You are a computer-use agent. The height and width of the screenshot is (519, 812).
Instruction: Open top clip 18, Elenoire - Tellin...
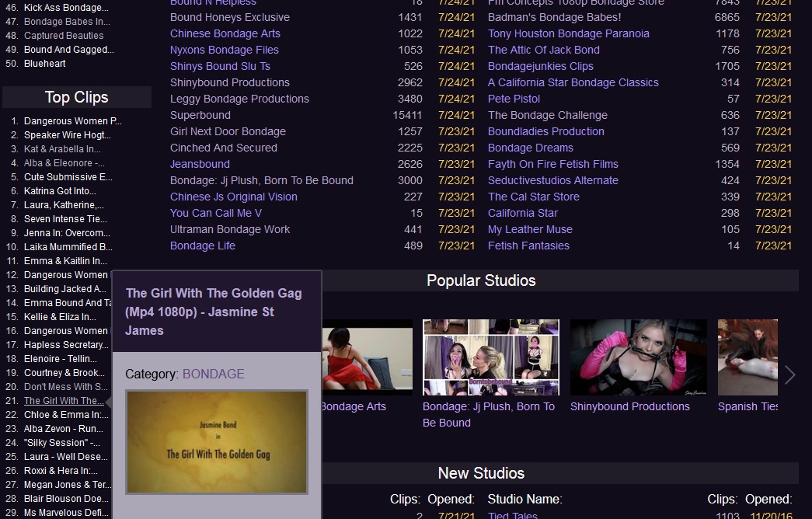pyautogui.click(x=60, y=359)
